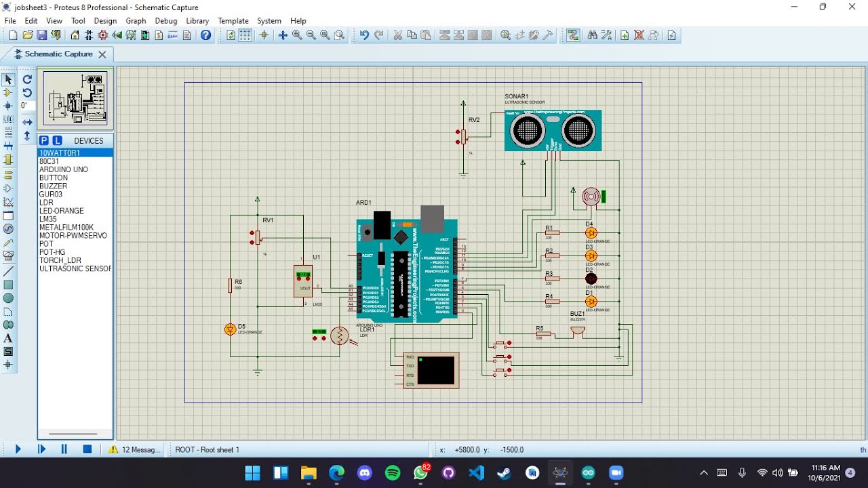Viewport: 868px width, 488px height.
Task: Click the Zoom In magnifier icon
Action: click(x=297, y=35)
